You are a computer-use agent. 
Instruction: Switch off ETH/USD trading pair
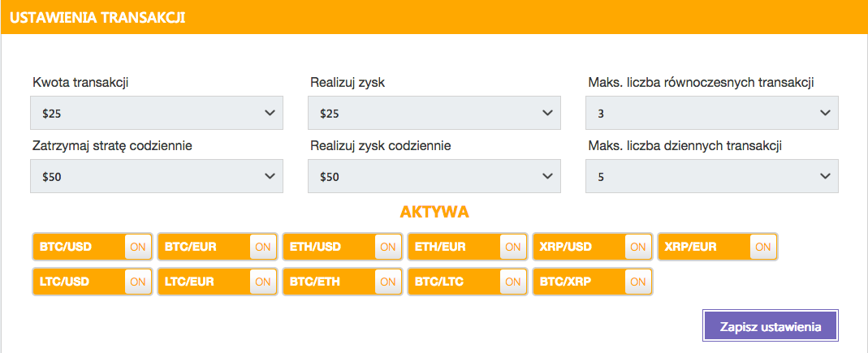[x=387, y=247]
